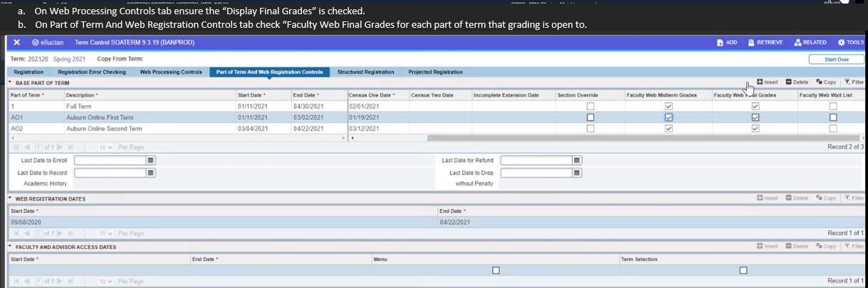Screen dimensions: 868x288
Task: Open Per Page dropdown under Base Part of Term
Action: coord(105,148)
